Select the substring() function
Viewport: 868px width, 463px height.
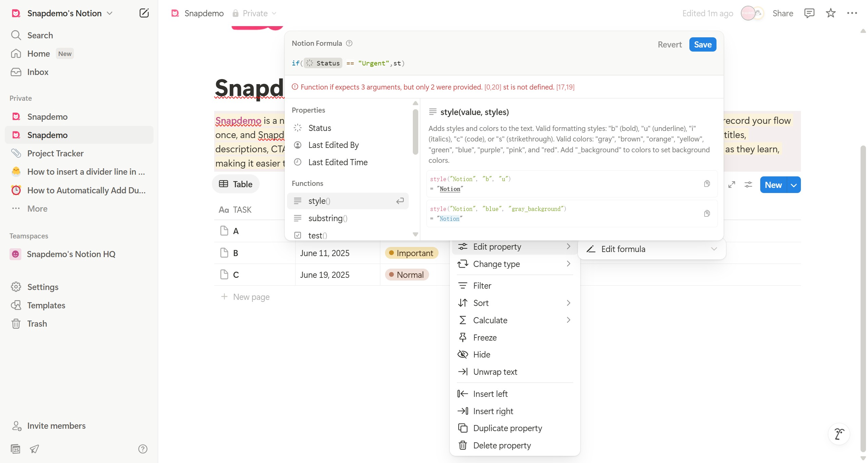[x=348, y=218]
